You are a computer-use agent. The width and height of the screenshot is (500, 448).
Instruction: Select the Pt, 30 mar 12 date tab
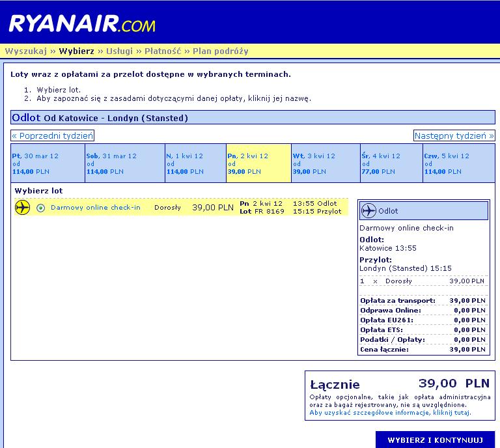pyautogui.click(x=48, y=163)
